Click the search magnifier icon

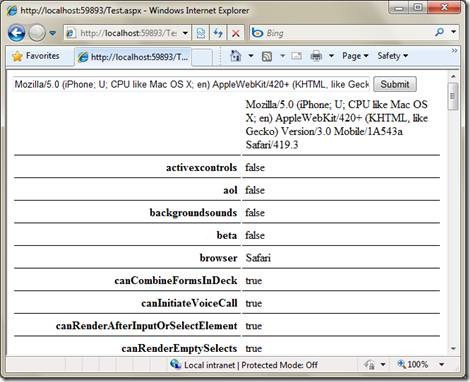click(440, 32)
